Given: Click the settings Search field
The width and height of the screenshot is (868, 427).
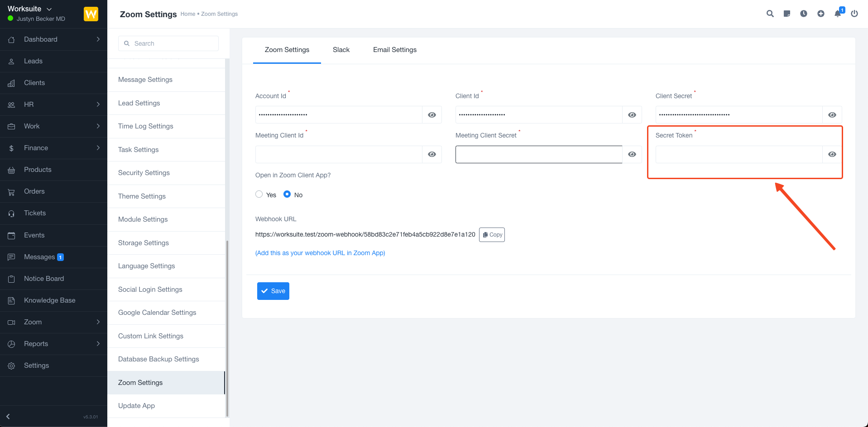Looking at the screenshot, I should tap(168, 43).
